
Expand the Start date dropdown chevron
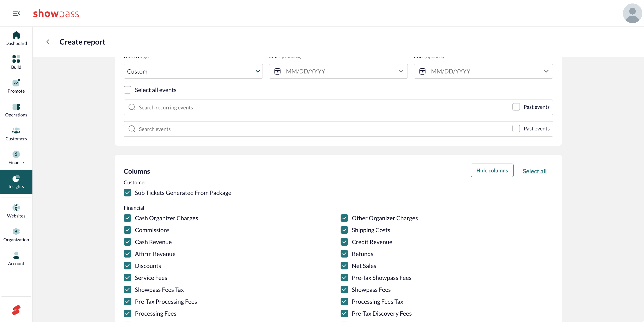(x=401, y=71)
